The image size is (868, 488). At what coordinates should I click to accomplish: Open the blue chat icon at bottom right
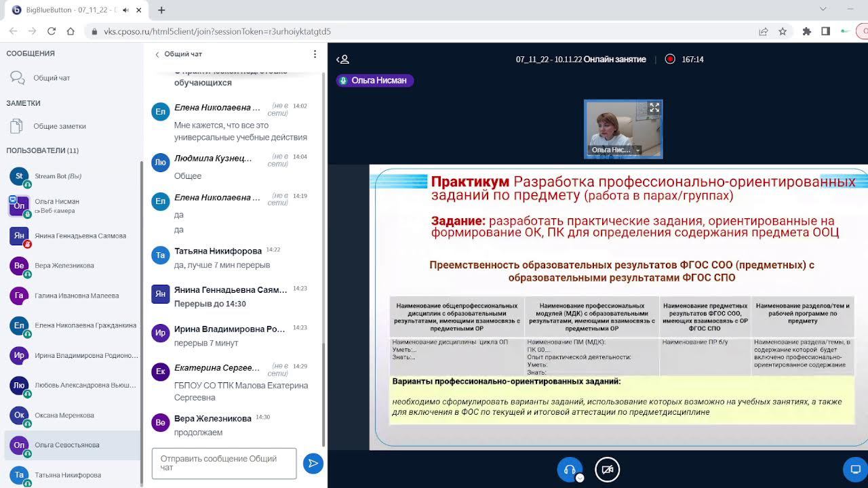click(856, 469)
